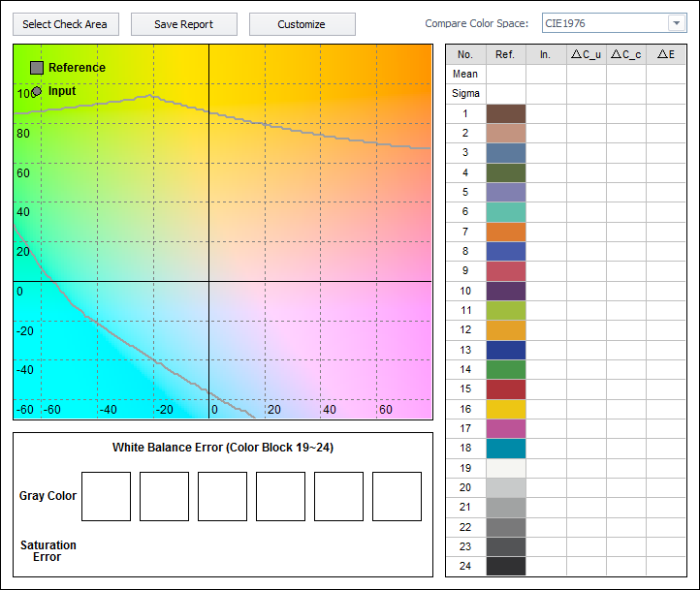The height and width of the screenshot is (590, 700).
Task: Click the Sigma row label
Action: [465, 94]
